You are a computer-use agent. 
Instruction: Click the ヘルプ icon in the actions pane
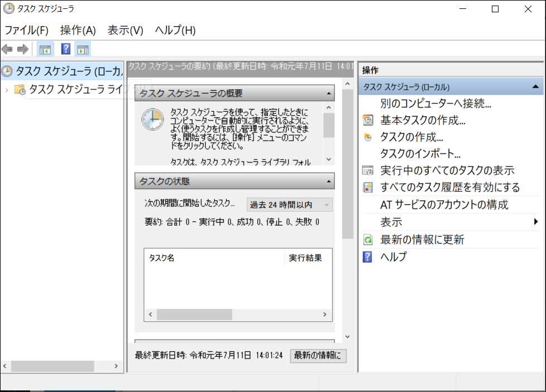coord(368,256)
